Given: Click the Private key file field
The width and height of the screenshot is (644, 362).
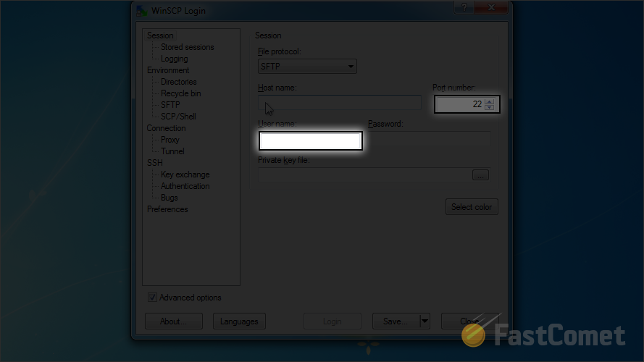Looking at the screenshot, I should tap(364, 174).
